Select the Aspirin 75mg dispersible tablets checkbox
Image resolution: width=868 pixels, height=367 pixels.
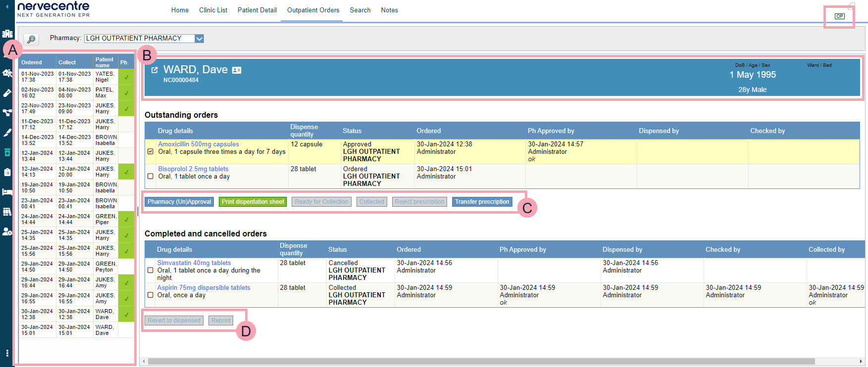[151, 295]
